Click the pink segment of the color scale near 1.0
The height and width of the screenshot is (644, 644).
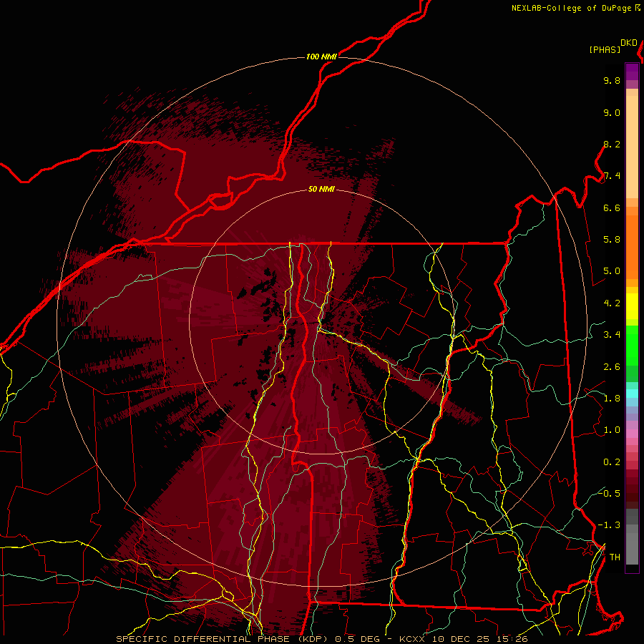[632, 433]
